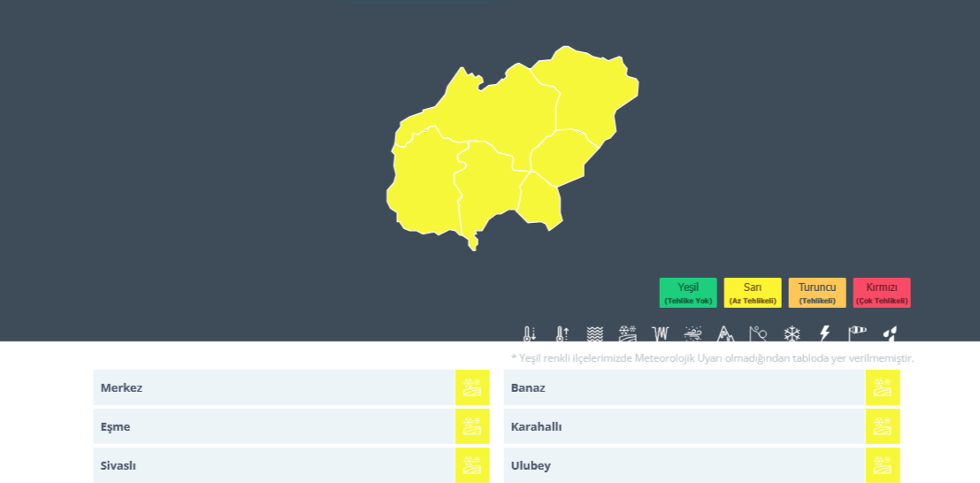The height and width of the screenshot is (483, 980).
Task: Click the mountain avalanche warning icon
Action: [724, 333]
